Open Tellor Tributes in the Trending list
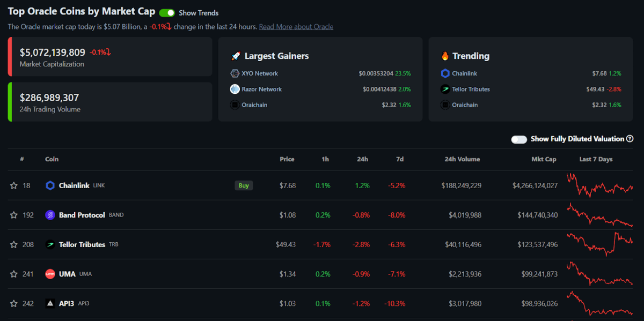The width and height of the screenshot is (644, 321). click(x=471, y=89)
